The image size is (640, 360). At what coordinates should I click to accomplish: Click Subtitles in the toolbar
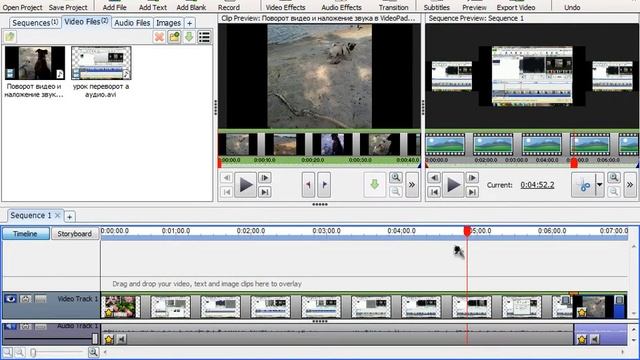tap(436, 7)
